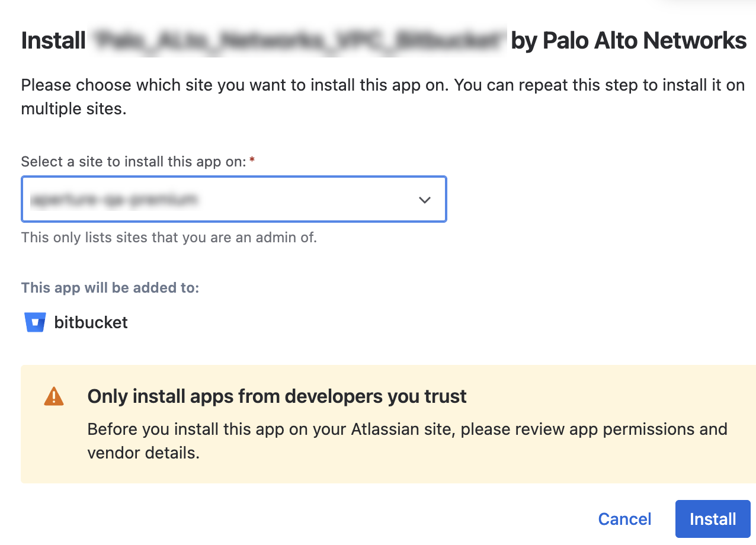Click the 'Please choose which site' instructions
The image size is (756, 545).
pos(383,97)
